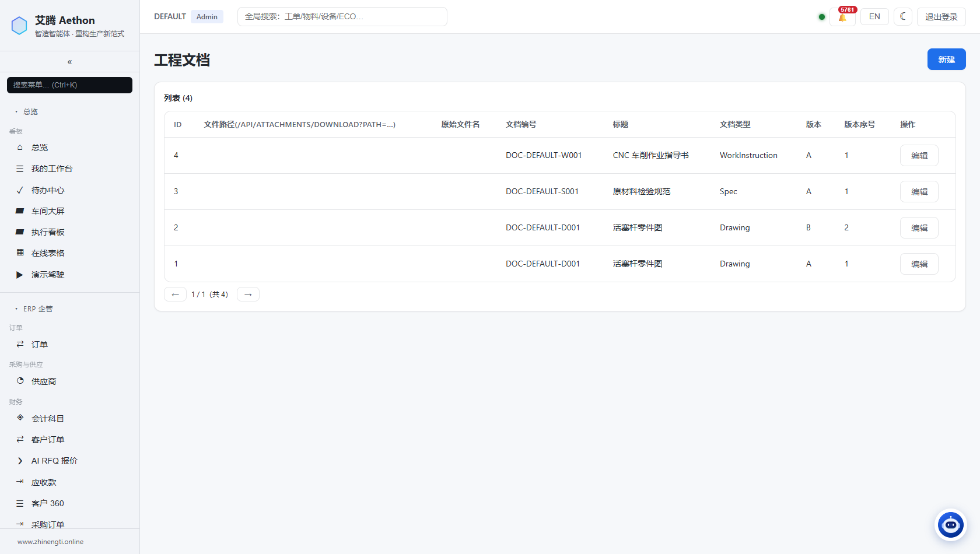Click the 退出登录 logout button
This screenshot has height=554, width=980.
[941, 17]
